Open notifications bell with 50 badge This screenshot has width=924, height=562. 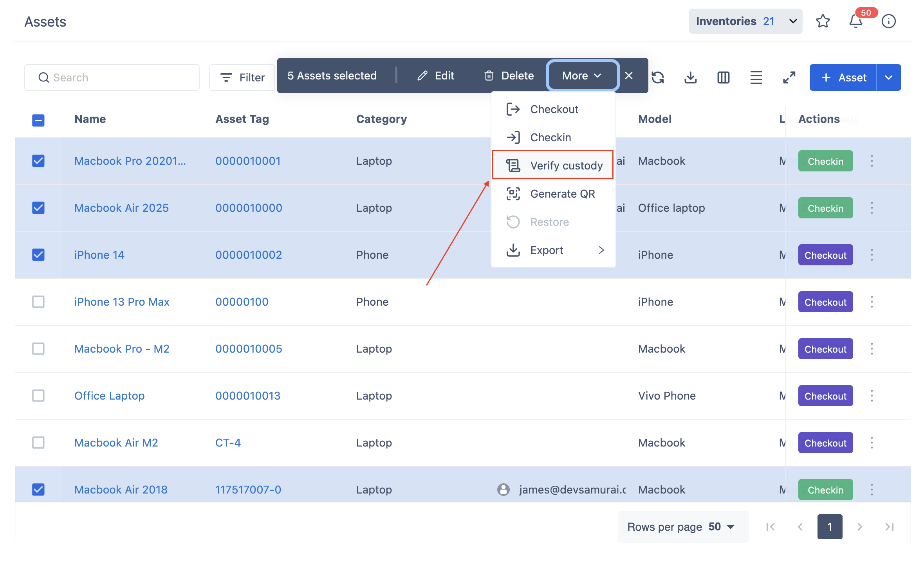click(855, 21)
